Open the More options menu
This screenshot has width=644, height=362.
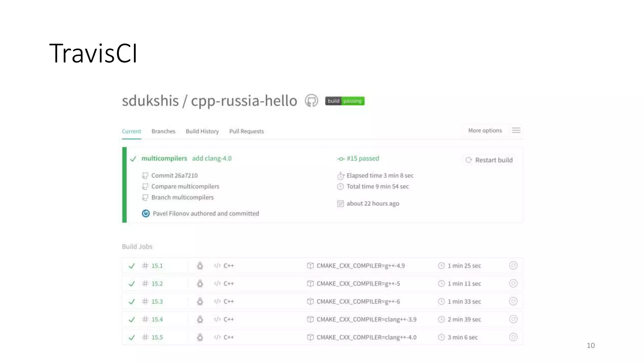point(485,130)
